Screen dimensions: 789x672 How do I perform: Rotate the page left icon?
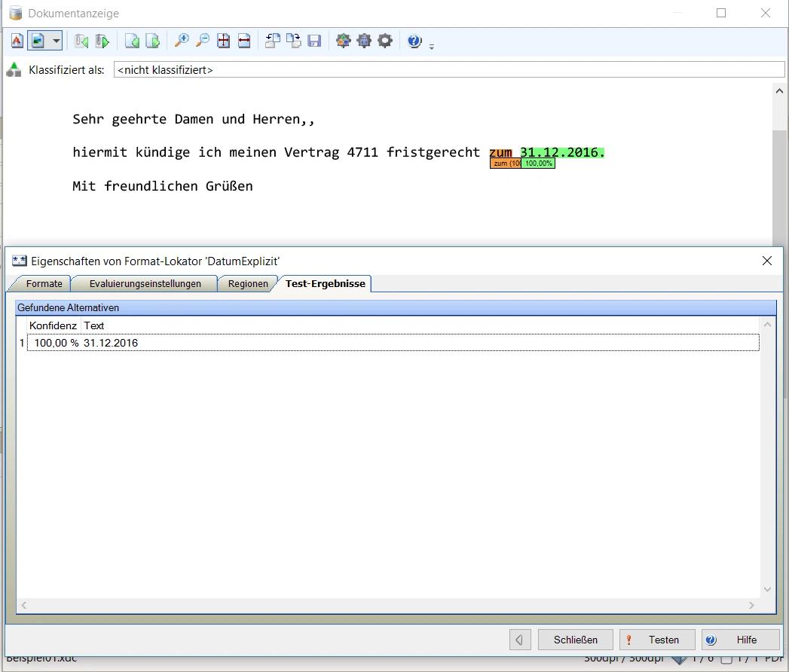[x=273, y=41]
